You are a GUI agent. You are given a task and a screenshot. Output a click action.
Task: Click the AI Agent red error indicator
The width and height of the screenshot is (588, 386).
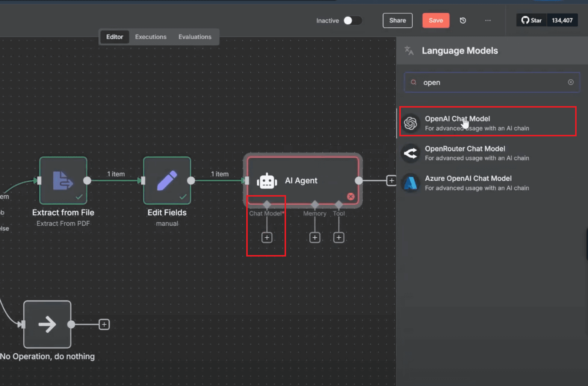pyautogui.click(x=351, y=197)
